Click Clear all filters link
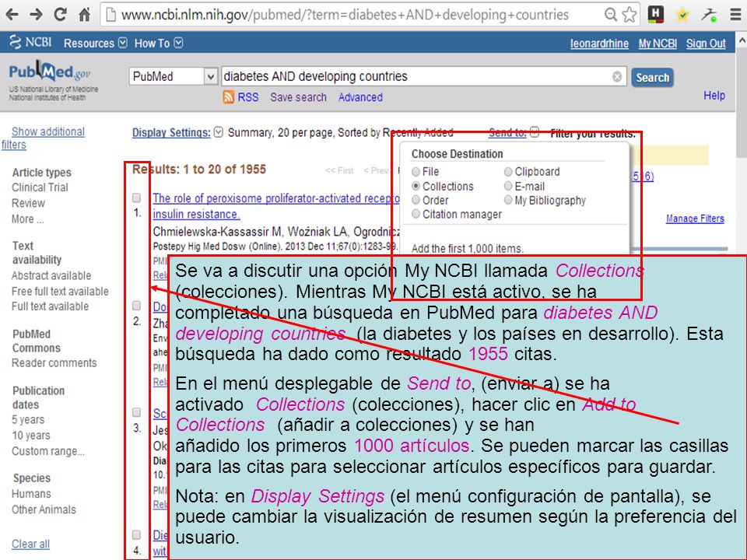This screenshot has width=747, height=560. tap(30, 544)
